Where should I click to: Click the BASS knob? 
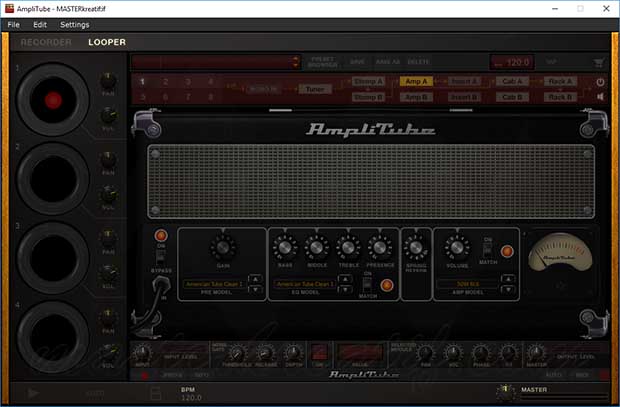click(x=285, y=247)
